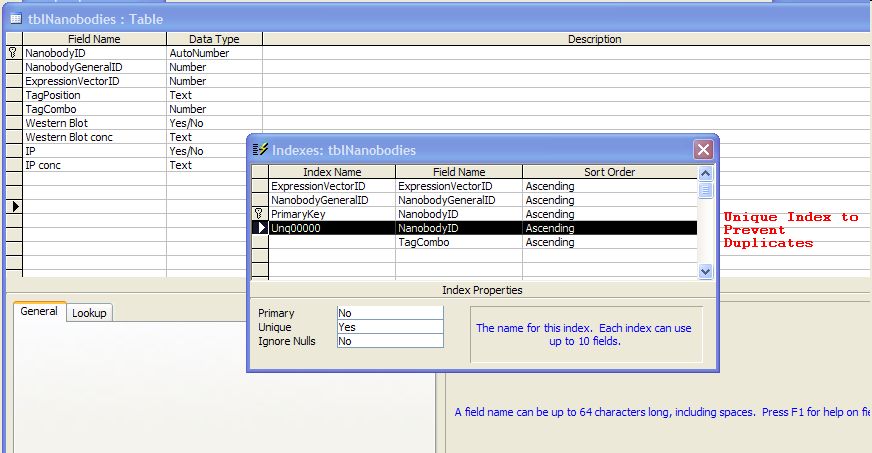Close the Indexes: tblNanobodies dialog
The height and width of the screenshot is (453, 872).
(703, 150)
